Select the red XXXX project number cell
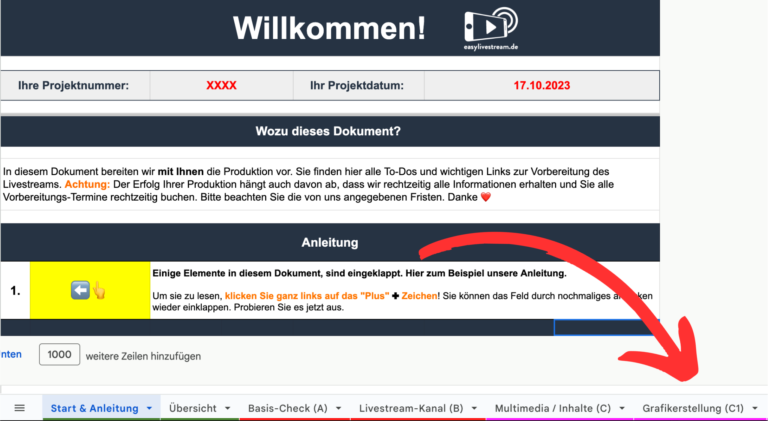 click(221, 86)
